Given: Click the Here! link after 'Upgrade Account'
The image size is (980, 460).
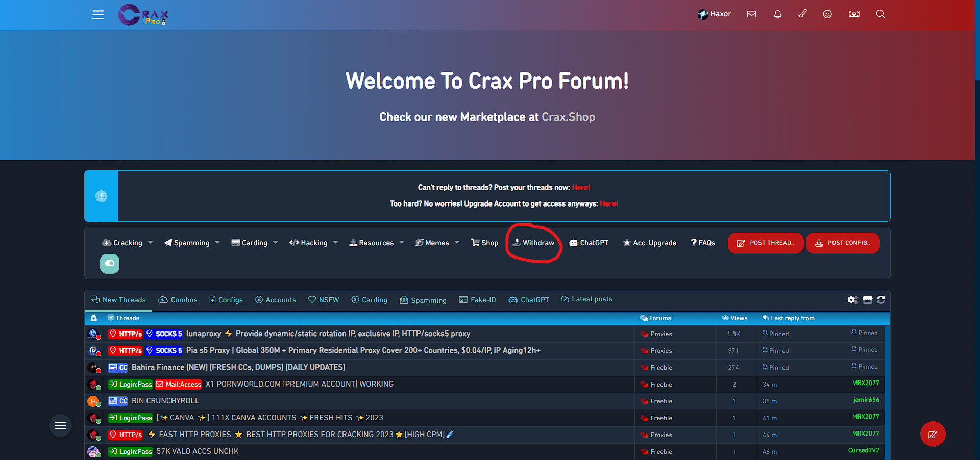Looking at the screenshot, I should pos(609,204).
